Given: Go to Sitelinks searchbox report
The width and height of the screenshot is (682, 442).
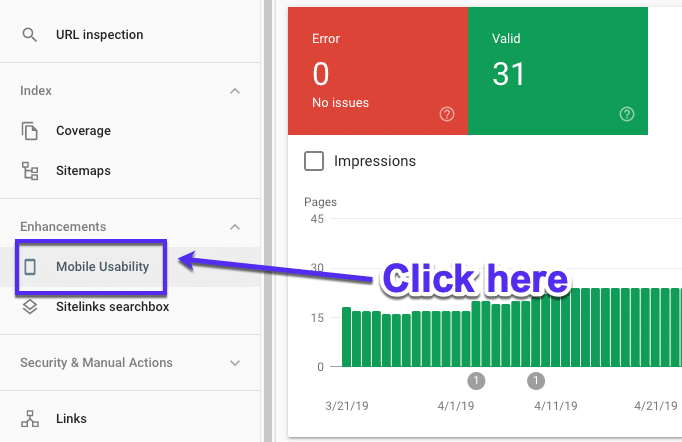Looking at the screenshot, I should [x=112, y=307].
